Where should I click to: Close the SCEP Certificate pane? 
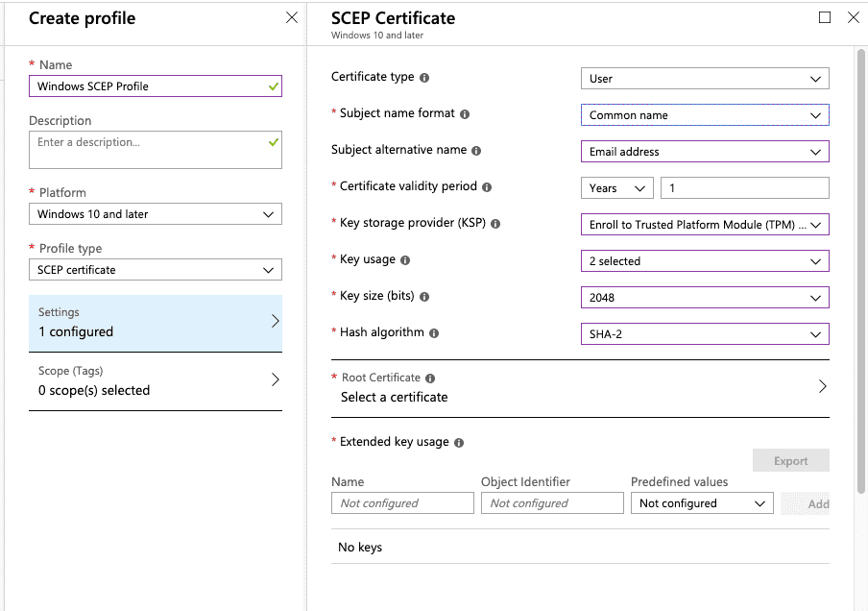pos(854,17)
